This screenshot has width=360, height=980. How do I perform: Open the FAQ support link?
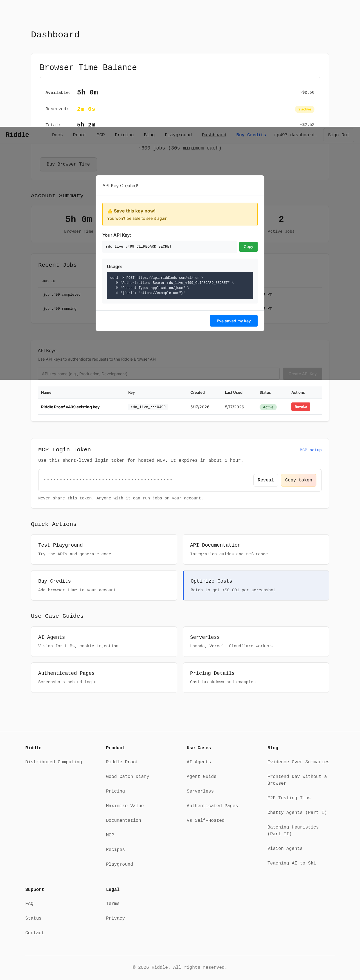coord(29,904)
